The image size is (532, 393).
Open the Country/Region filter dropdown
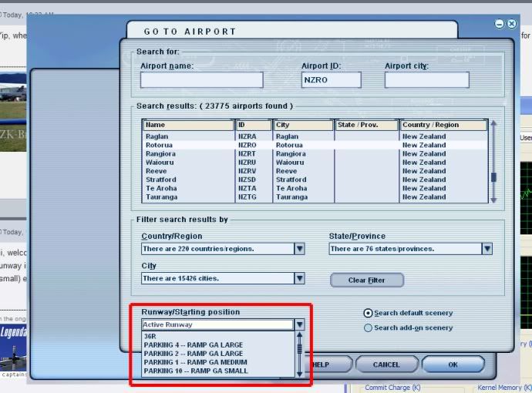click(299, 249)
